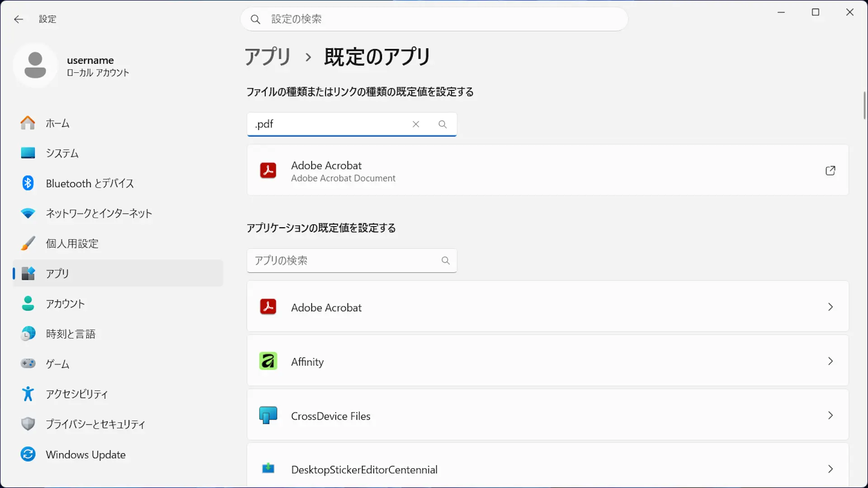
Task: Clear the .pdf search text with X
Action: [416, 124]
